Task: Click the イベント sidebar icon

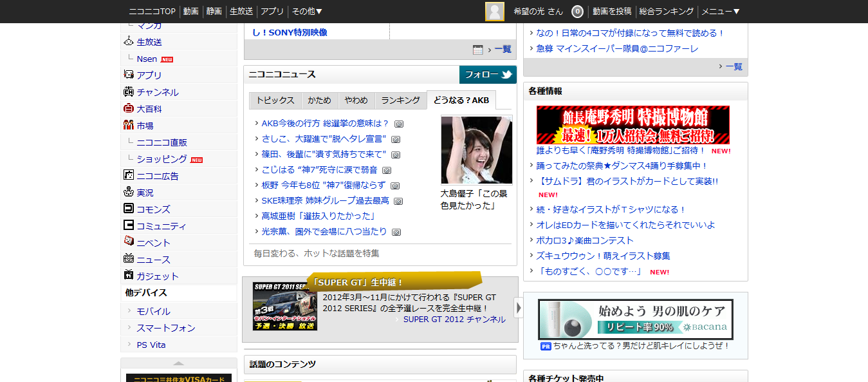Action: pos(128,242)
